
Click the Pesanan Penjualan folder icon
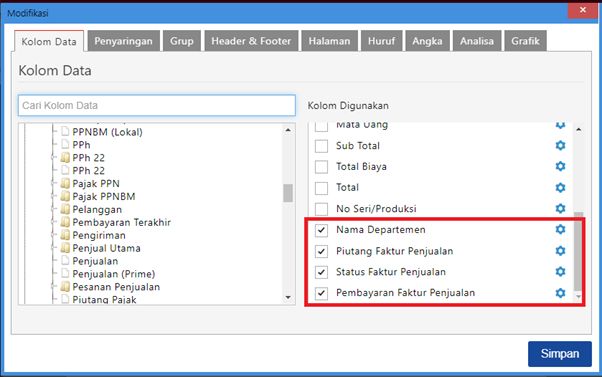(65, 287)
